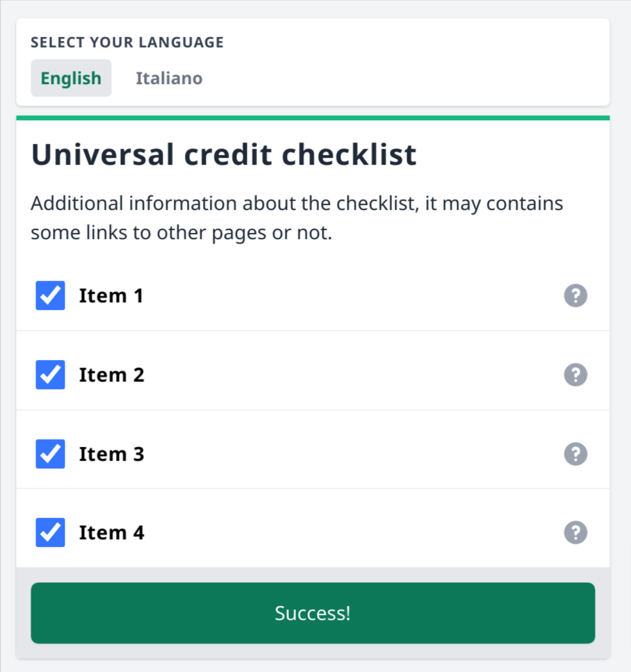Click the question mark beside Item 2
This screenshot has width=631, height=672.
click(x=575, y=375)
